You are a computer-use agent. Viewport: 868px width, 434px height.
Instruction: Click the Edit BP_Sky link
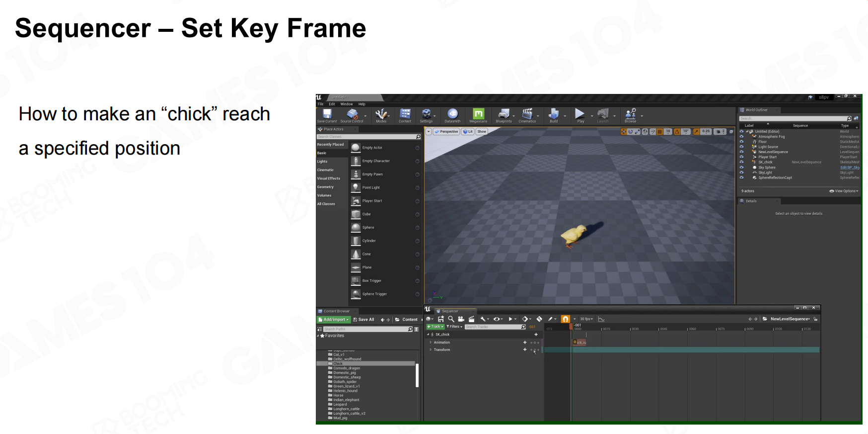850,168
